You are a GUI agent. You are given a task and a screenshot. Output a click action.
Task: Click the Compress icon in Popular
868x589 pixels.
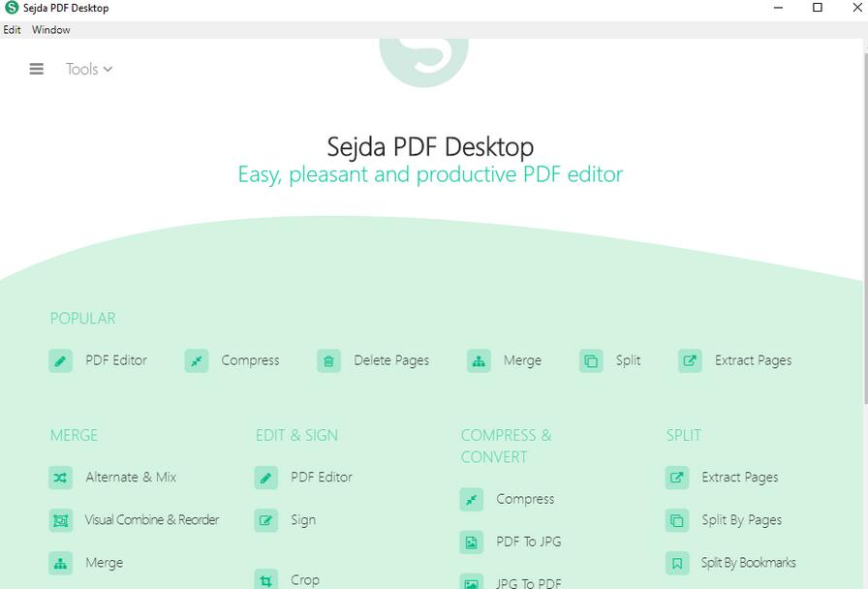coord(197,361)
